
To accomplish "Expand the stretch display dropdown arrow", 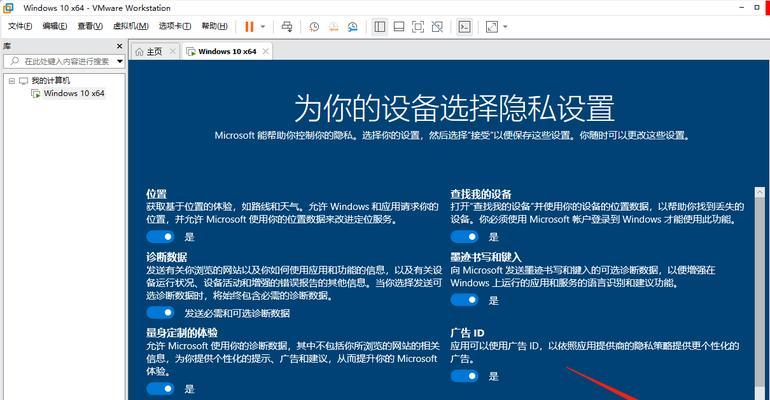I will click(x=505, y=27).
